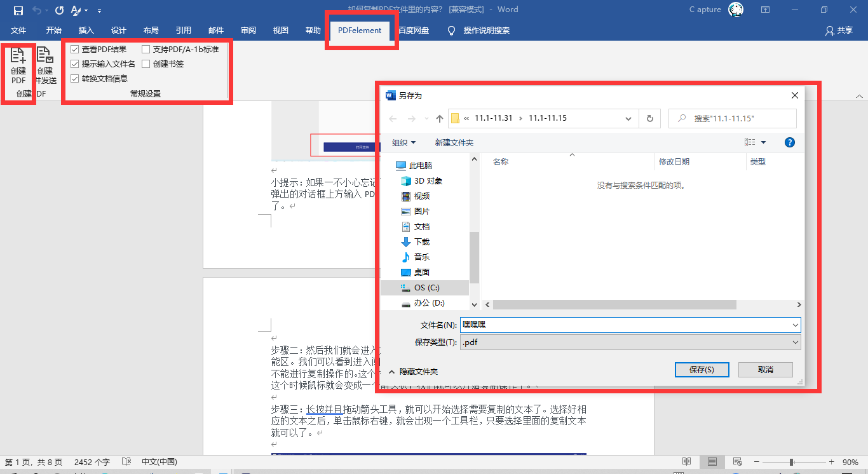Switch to the 邮件 tab
Screen dimensions: 868x474
pyautogui.click(x=216, y=30)
